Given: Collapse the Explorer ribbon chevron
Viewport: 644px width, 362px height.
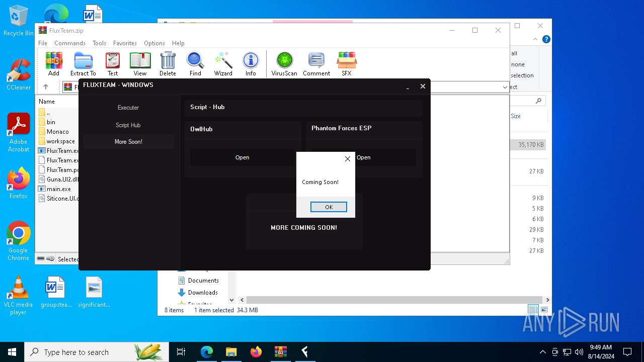Looking at the screenshot, I should point(536,39).
